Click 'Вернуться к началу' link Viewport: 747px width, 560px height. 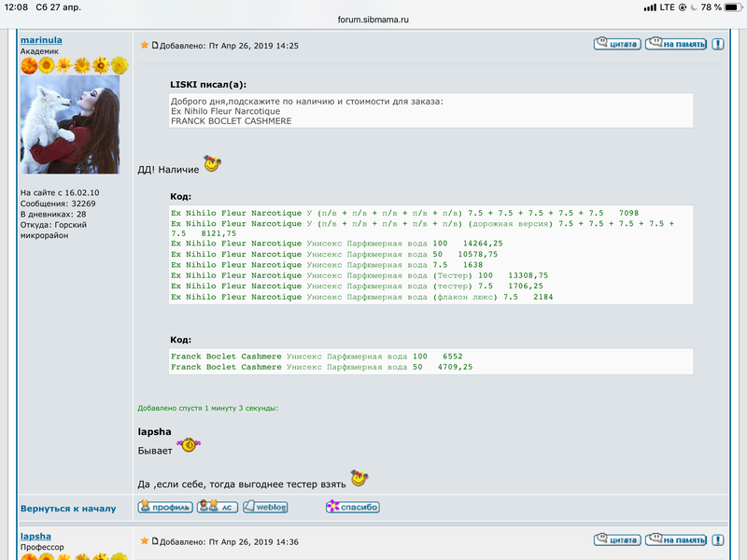(68, 509)
